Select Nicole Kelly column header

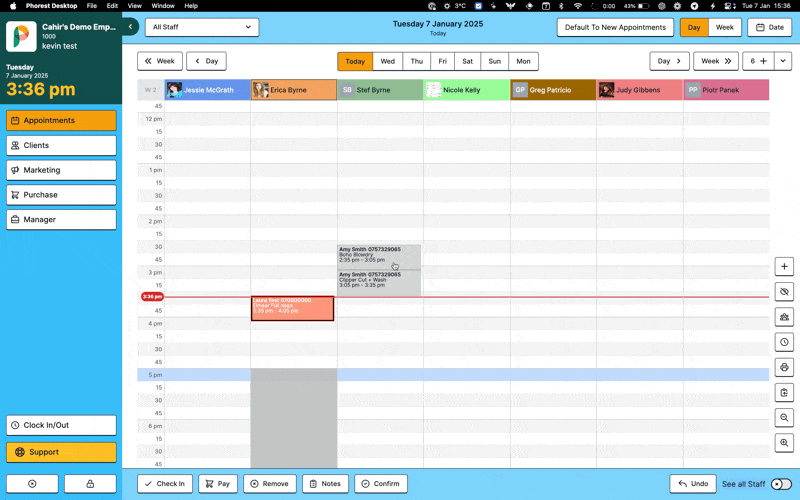(x=467, y=90)
